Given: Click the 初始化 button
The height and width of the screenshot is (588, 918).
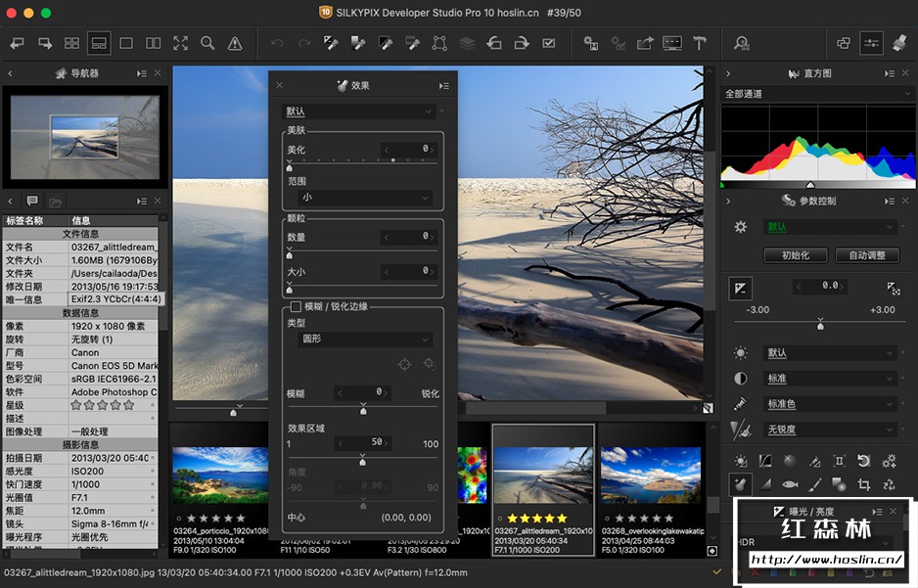Looking at the screenshot, I should 795,255.
